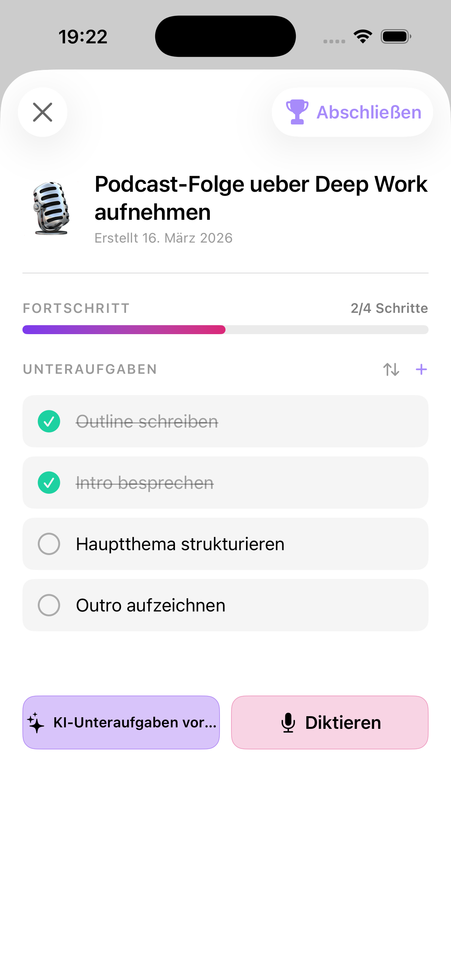Mark Hauptthema strukturieren as done
This screenshot has height=980, width=451.
[49, 544]
